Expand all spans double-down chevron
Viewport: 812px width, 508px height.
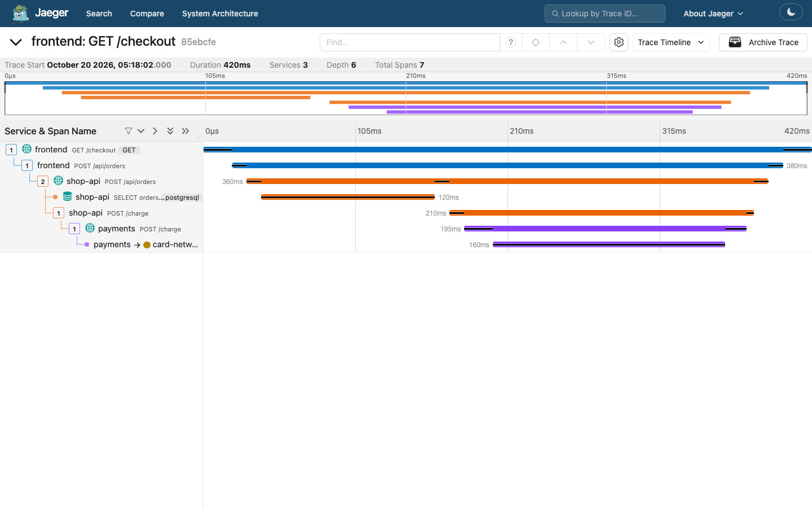(170, 131)
